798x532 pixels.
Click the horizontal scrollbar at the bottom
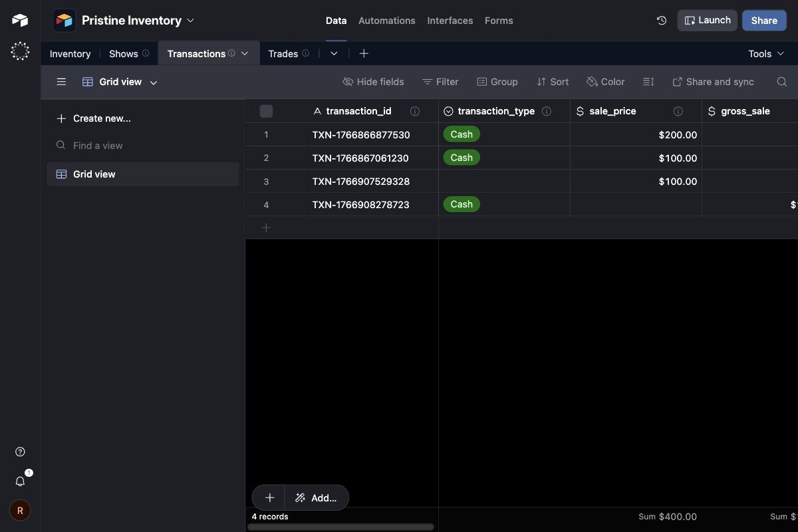click(340, 527)
